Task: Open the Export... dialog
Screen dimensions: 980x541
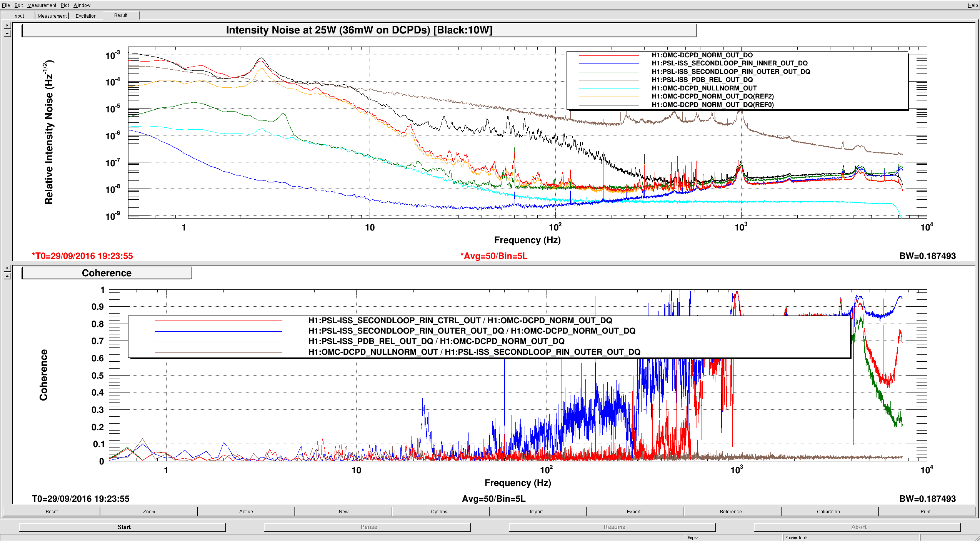Action: [x=635, y=511]
